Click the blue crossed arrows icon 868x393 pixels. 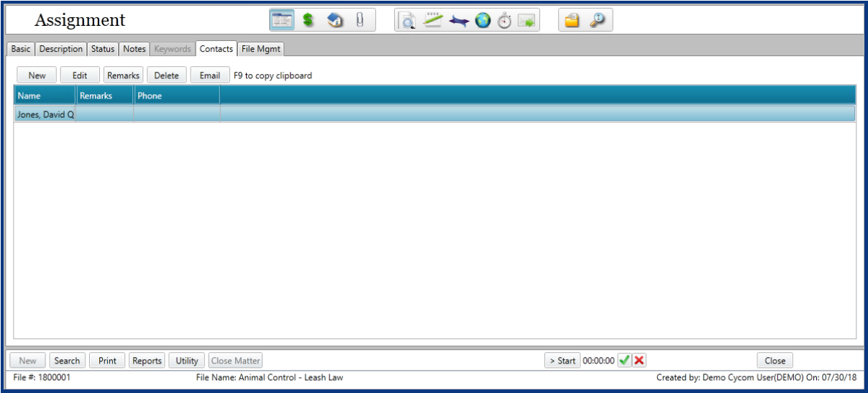tap(459, 22)
